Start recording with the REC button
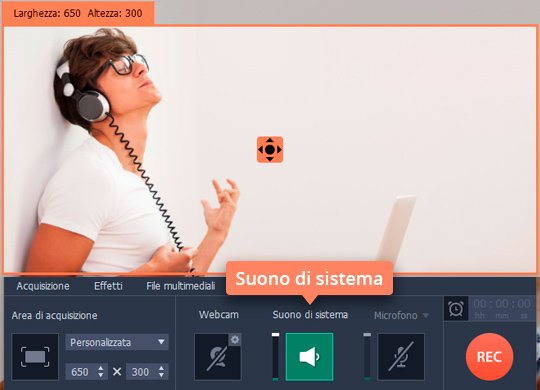The height and width of the screenshot is (390, 540). [489, 357]
